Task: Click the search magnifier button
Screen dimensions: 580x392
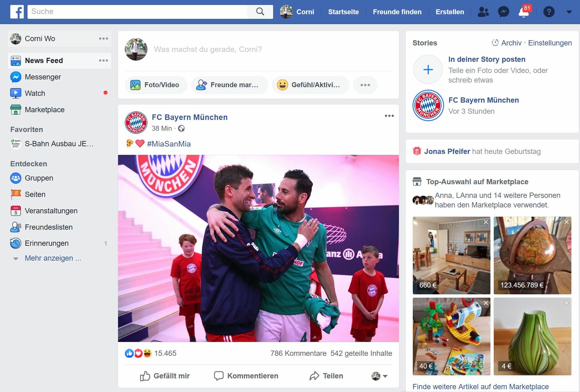Action: pyautogui.click(x=260, y=12)
